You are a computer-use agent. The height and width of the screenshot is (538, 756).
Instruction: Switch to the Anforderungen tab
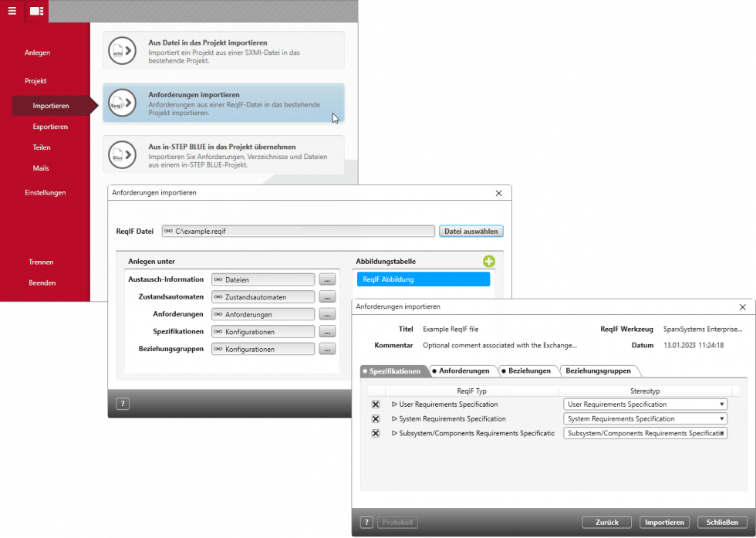click(463, 371)
